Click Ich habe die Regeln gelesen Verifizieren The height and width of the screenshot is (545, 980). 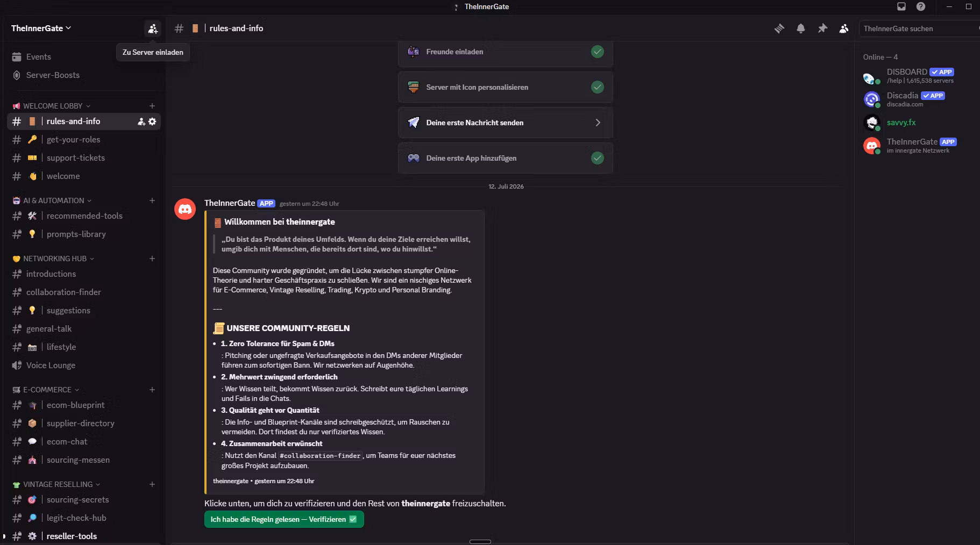[x=284, y=519]
